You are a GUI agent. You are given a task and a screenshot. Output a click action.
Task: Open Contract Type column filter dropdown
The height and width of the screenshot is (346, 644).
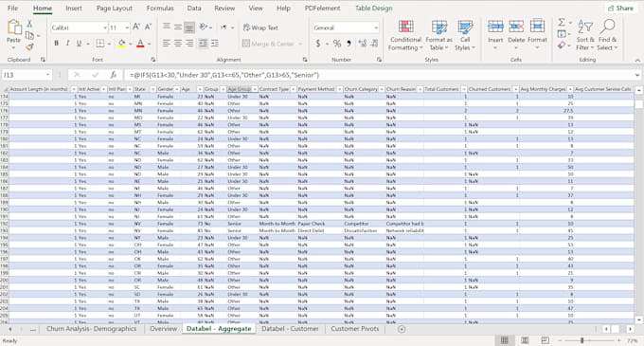[293, 89]
